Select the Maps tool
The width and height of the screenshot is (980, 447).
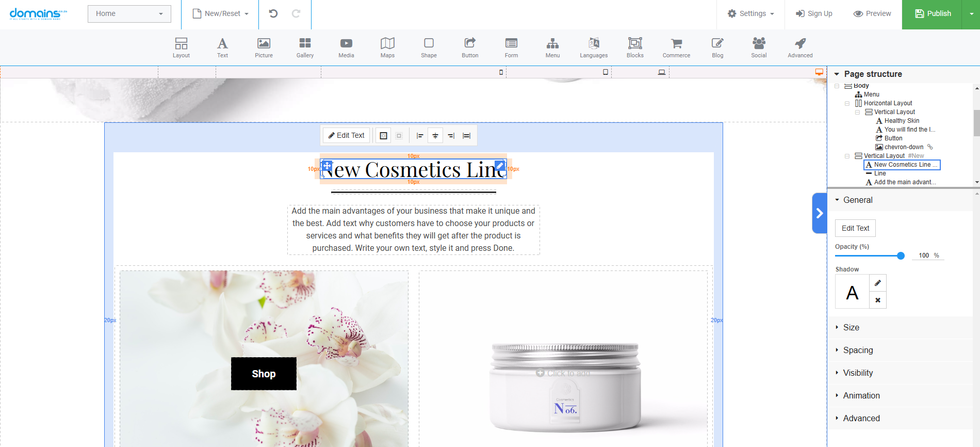tap(387, 47)
